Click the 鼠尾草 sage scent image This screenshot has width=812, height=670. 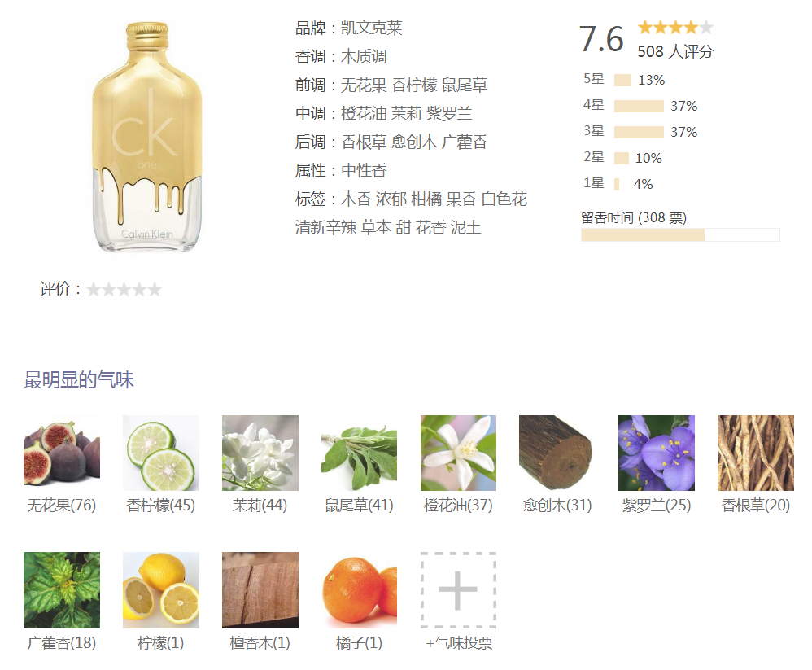tap(359, 453)
